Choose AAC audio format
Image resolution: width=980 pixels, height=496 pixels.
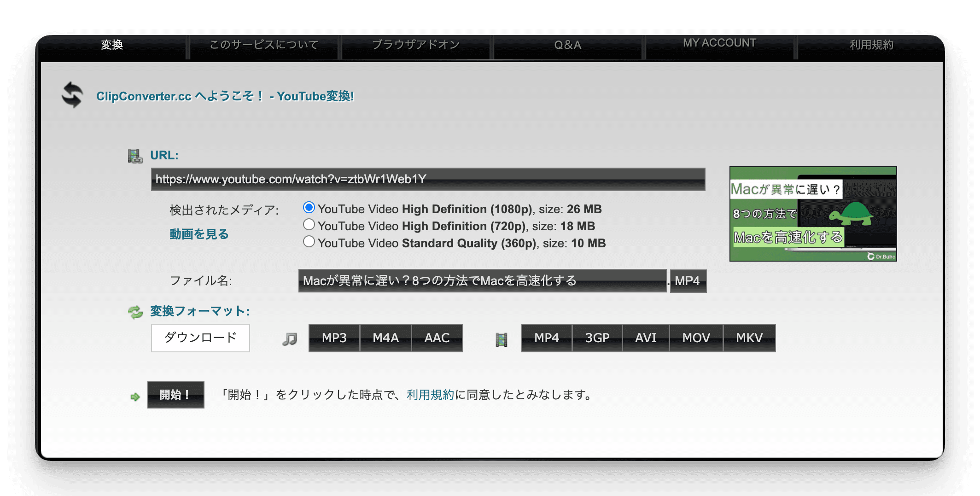(x=437, y=338)
